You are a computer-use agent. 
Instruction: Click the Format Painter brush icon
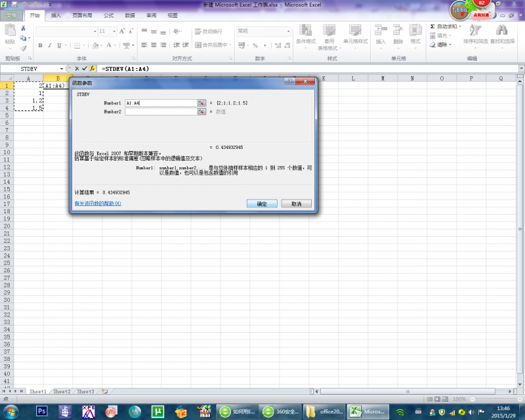click(23, 48)
